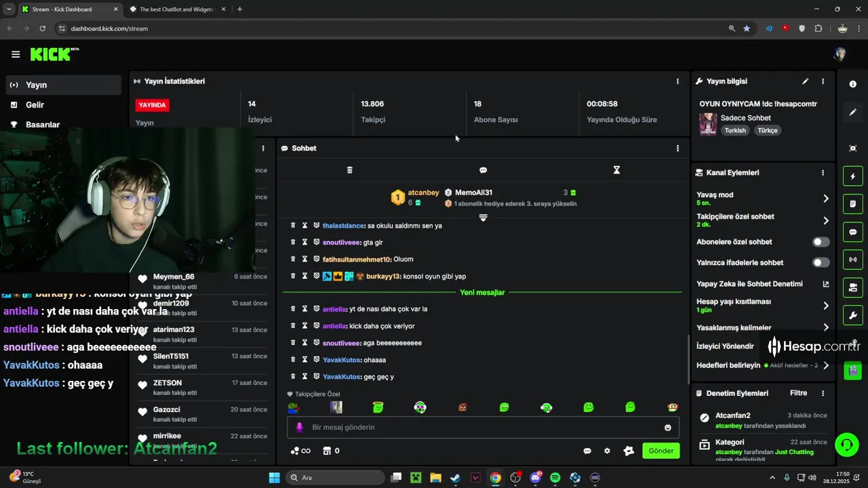Click the hourglass icon in chat toolbar

616,170
